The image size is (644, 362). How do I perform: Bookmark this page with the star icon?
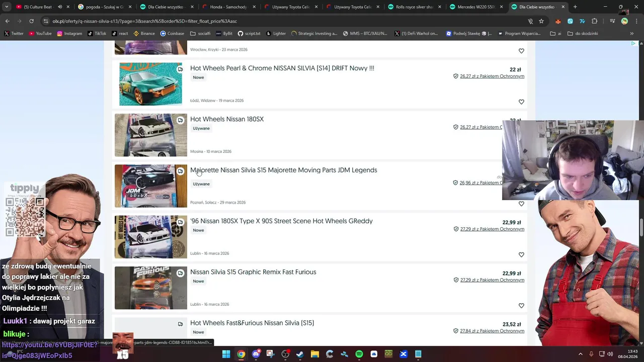pos(541,21)
